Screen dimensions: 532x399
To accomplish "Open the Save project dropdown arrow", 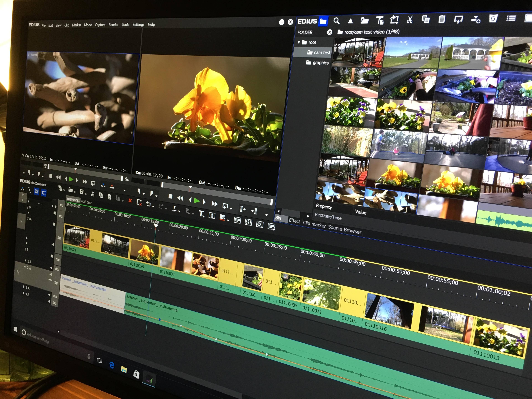I will pos(86,194).
